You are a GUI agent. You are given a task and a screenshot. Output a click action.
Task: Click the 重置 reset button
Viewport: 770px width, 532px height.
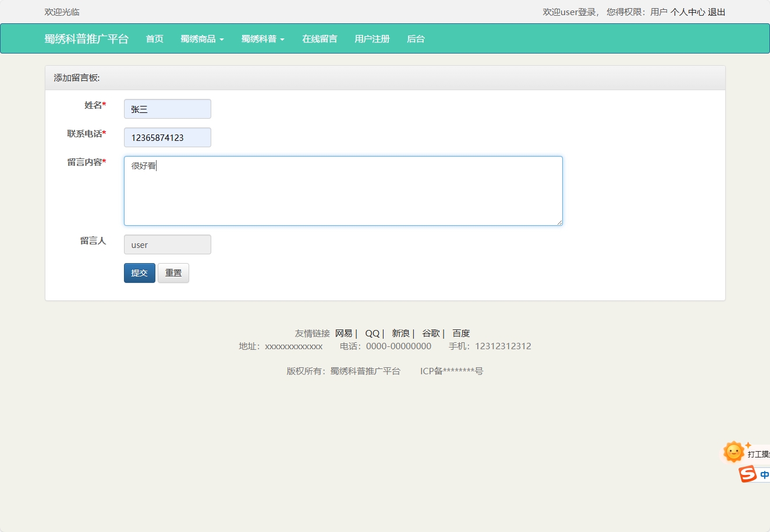173,273
